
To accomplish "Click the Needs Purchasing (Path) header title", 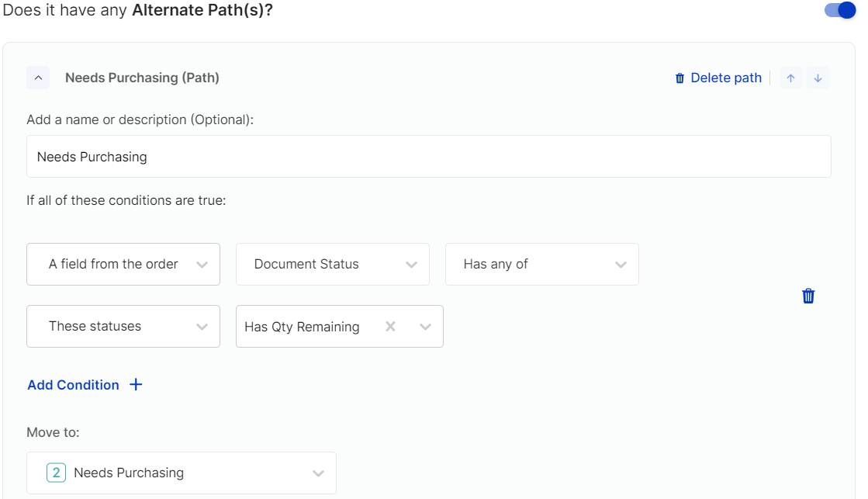I will (142, 78).
